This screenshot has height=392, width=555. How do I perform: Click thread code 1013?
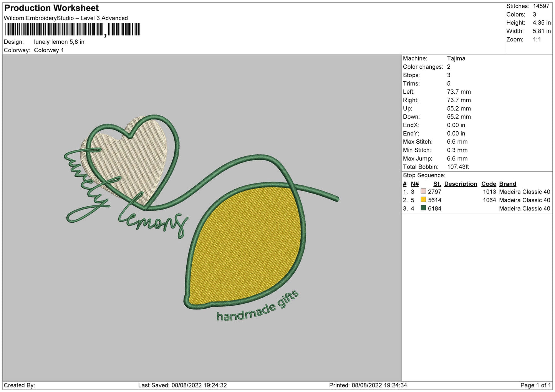point(489,192)
